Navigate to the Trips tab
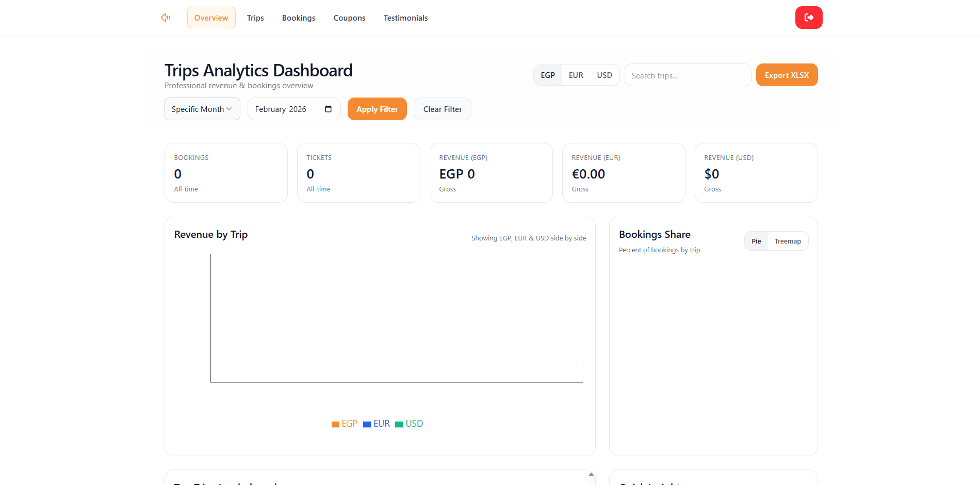This screenshot has height=485, width=980. [x=255, y=18]
